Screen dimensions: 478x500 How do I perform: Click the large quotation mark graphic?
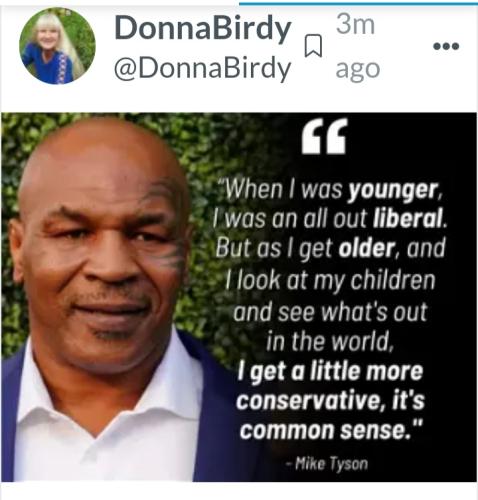pyautogui.click(x=325, y=136)
